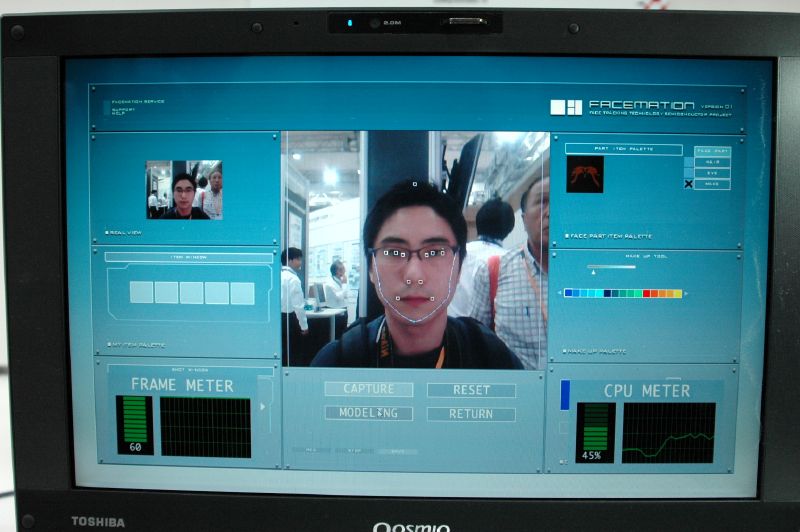Click the Facemation logo icon
The height and width of the screenshot is (532, 800).
[x=565, y=107]
